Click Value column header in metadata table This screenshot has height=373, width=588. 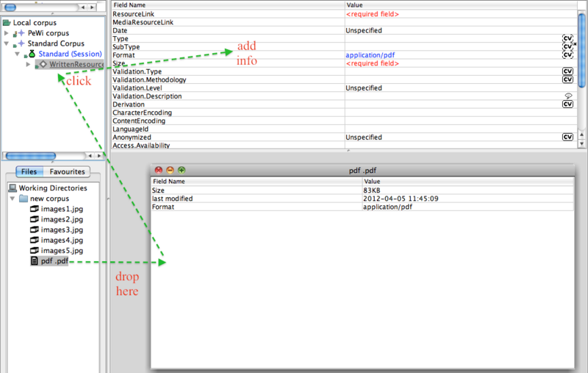[461, 5]
